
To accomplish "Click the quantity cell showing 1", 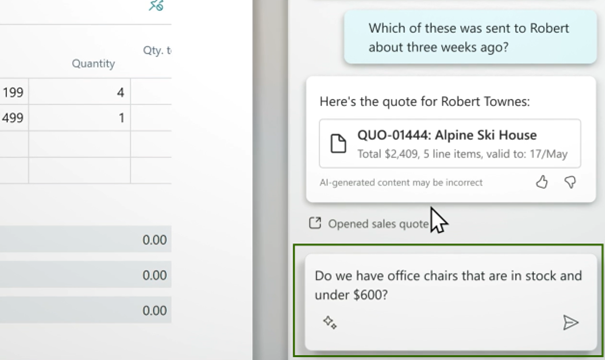I will click(x=79, y=118).
